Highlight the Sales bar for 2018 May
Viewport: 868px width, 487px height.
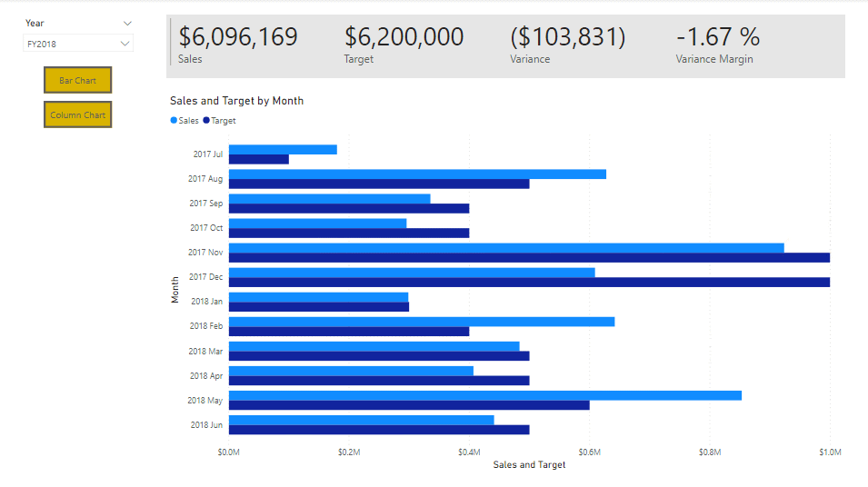click(484, 395)
